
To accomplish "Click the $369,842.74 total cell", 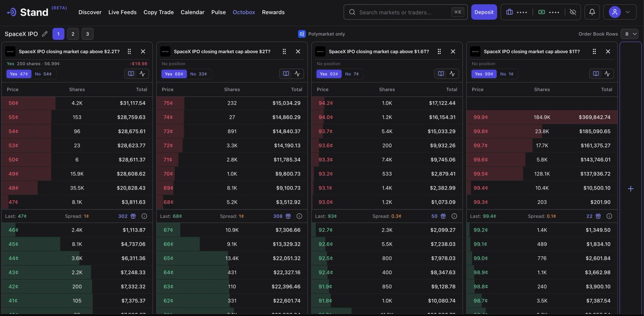I will click(594, 117).
